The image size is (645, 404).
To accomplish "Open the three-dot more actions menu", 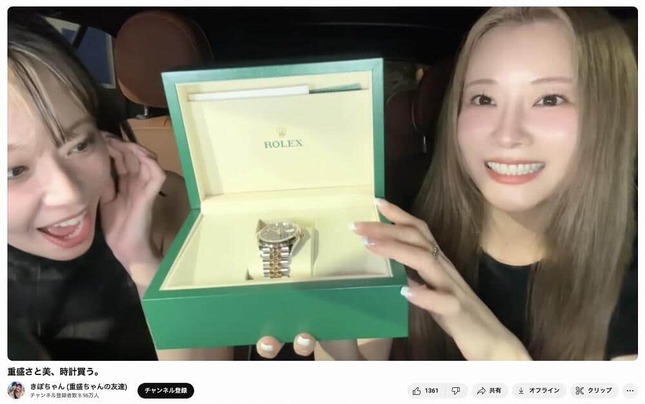I will (630, 391).
